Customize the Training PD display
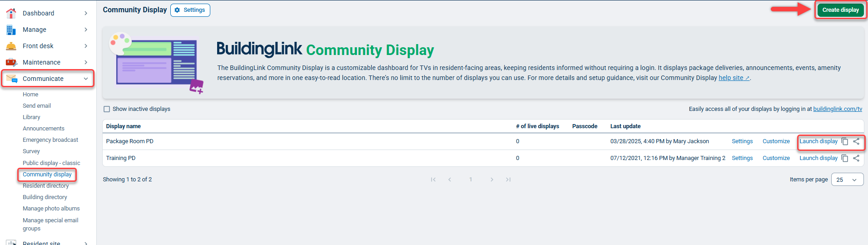The width and height of the screenshot is (868, 245). (776, 158)
